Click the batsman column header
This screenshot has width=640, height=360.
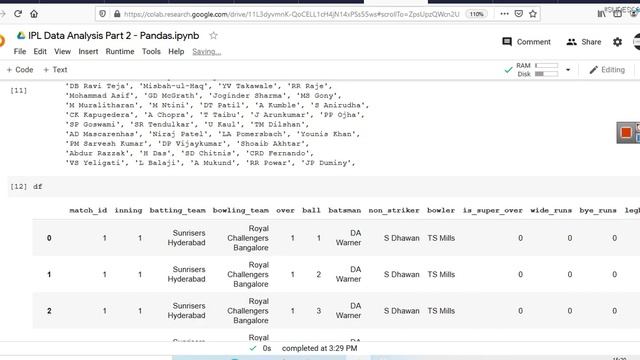[344, 210]
